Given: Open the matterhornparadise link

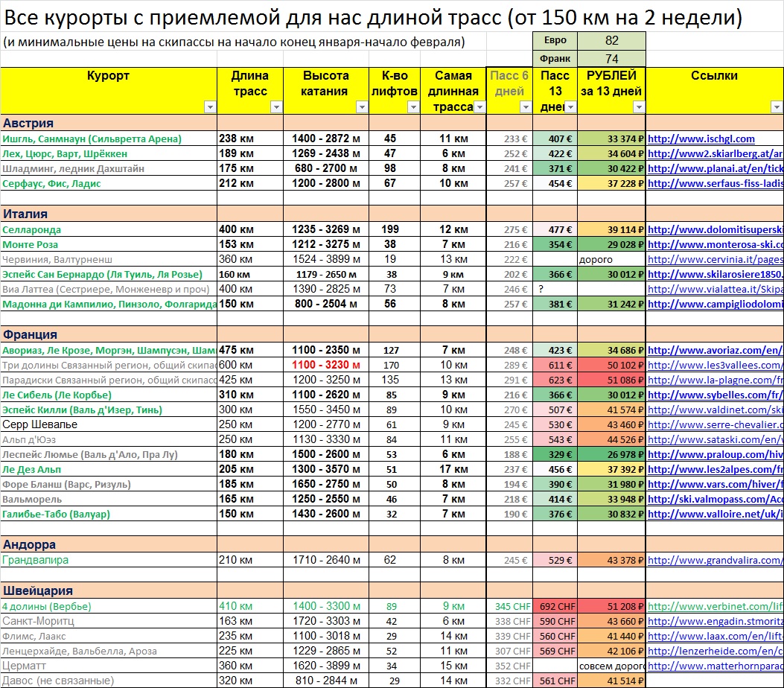Looking at the screenshot, I should point(716,666).
